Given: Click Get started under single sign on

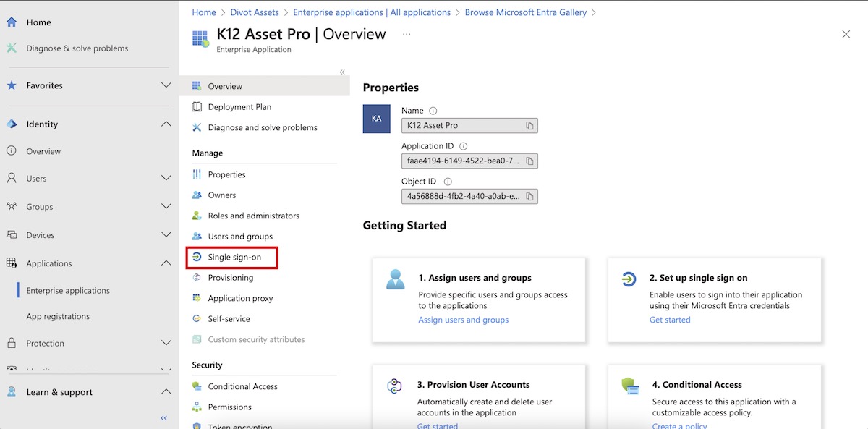Looking at the screenshot, I should tap(670, 320).
